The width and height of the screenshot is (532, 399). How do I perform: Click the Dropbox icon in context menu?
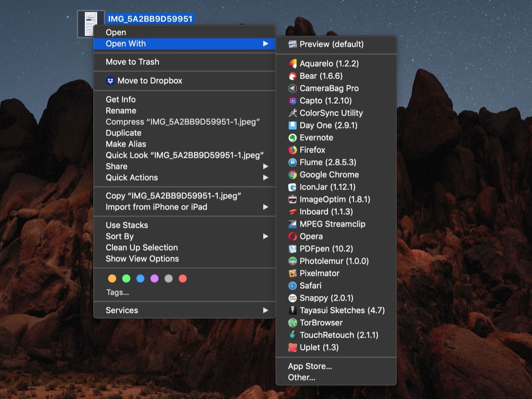(110, 81)
